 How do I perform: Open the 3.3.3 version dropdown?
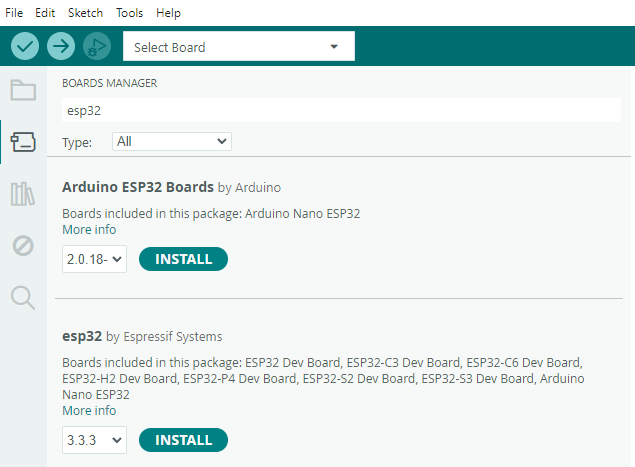pyautogui.click(x=94, y=440)
